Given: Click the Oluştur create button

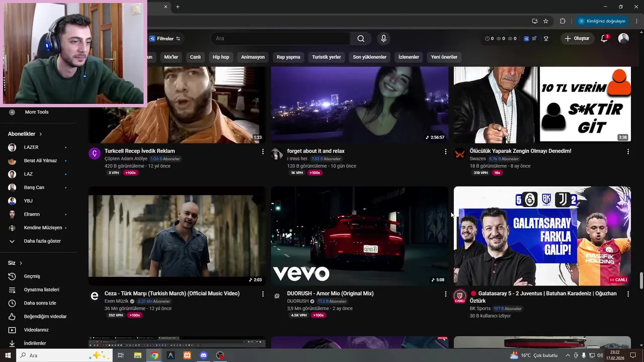Looking at the screenshot, I should click(578, 39).
